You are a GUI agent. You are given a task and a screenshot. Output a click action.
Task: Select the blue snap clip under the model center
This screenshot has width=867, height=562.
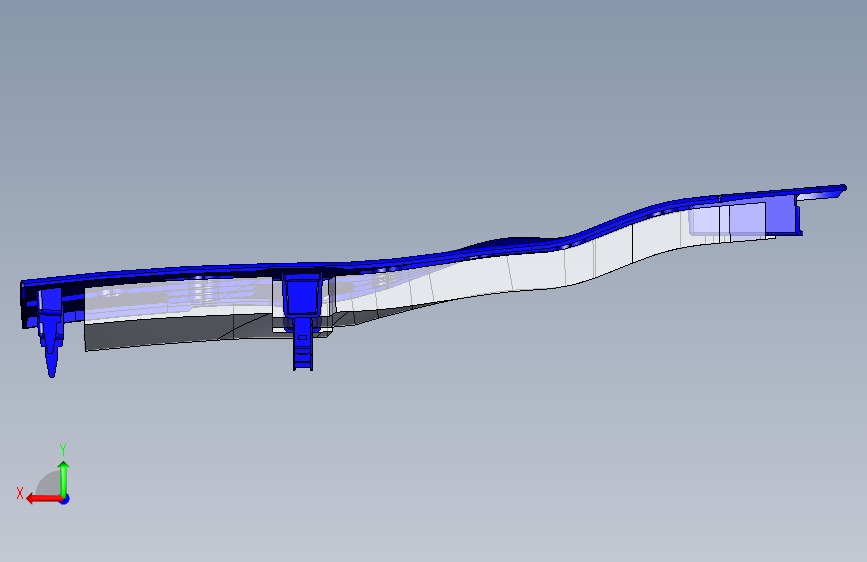pos(302,321)
